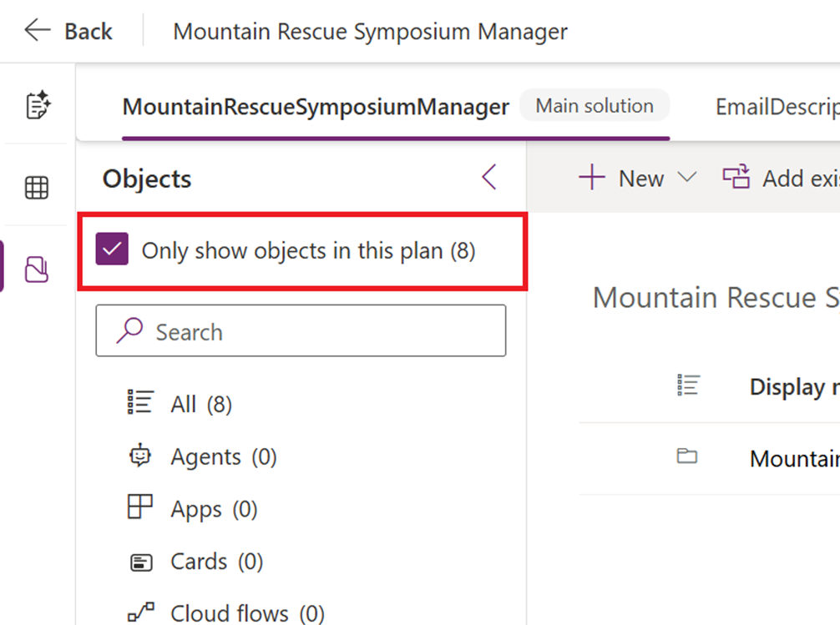Select the solution objects sidebar icon
Viewport: 840px width, 625px height.
tap(38, 269)
